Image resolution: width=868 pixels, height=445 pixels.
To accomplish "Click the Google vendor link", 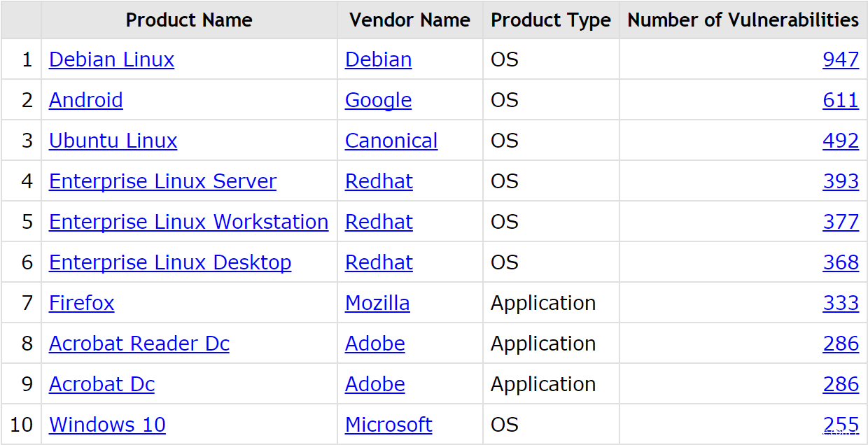I will tap(378, 100).
